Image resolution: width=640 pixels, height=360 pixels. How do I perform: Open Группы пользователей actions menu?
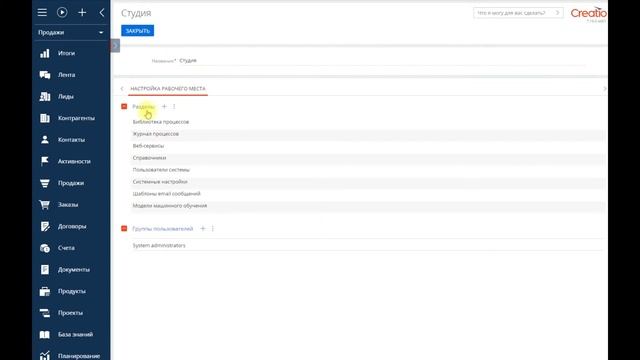click(213, 229)
